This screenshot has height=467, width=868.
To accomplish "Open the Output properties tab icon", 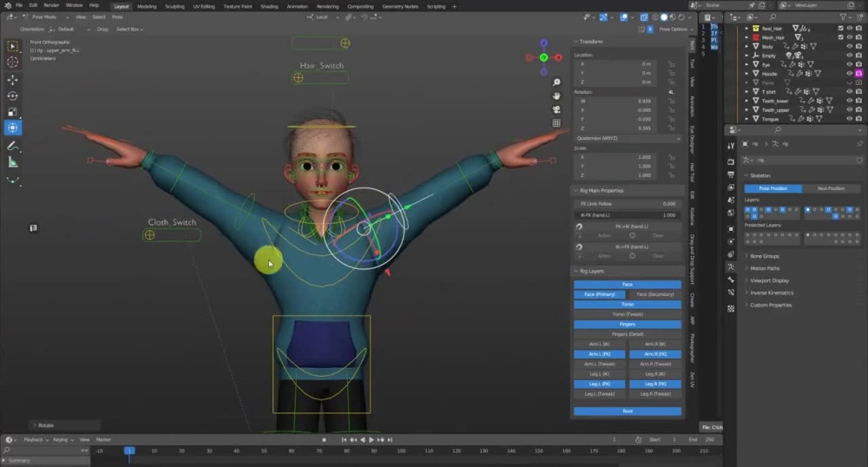I will coord(731,174).
